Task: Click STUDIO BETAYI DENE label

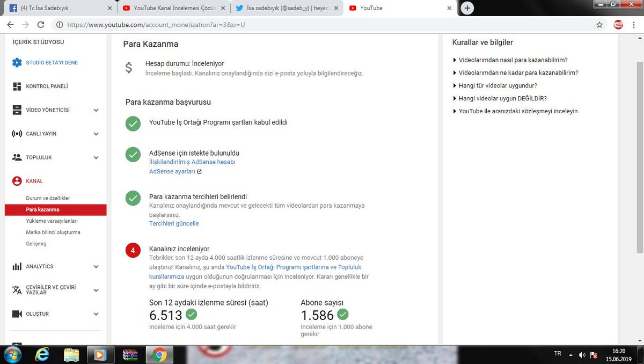Action: click(x=52, y=63)
